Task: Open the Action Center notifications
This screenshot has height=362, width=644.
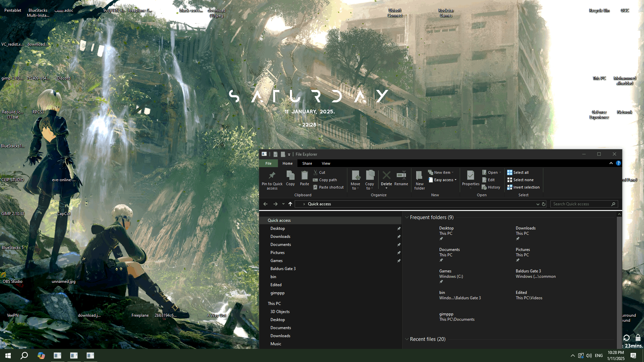Action: pyautogui.click(x=633, y=356)
